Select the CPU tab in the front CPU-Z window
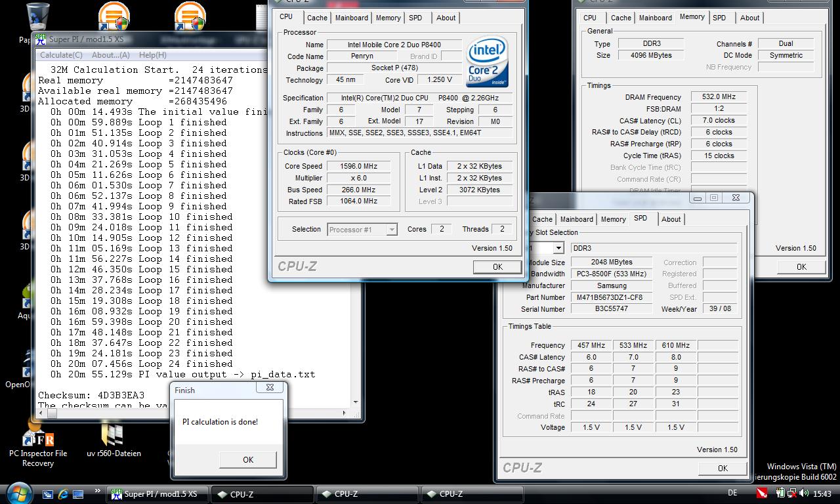Screen dimensions: 840x504 pos(286,16)
